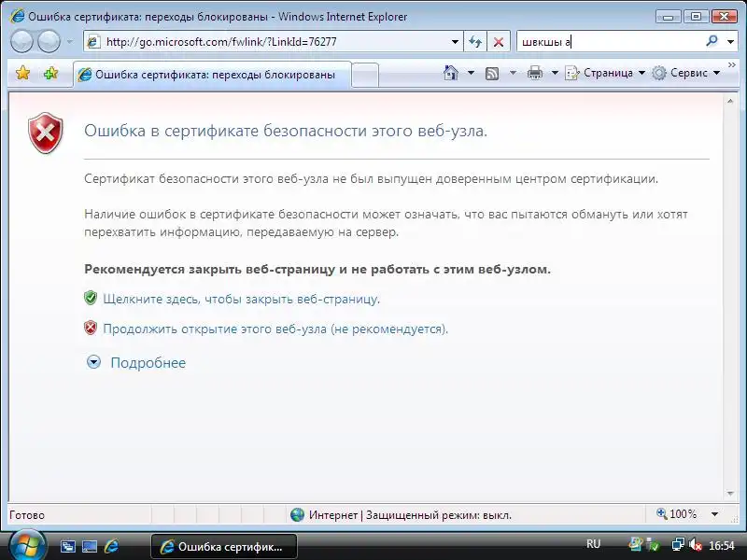Image resolution: width=747 pixels, height=560 pixels.
Task: Open a new blank tab
Action: coord(365,75)
